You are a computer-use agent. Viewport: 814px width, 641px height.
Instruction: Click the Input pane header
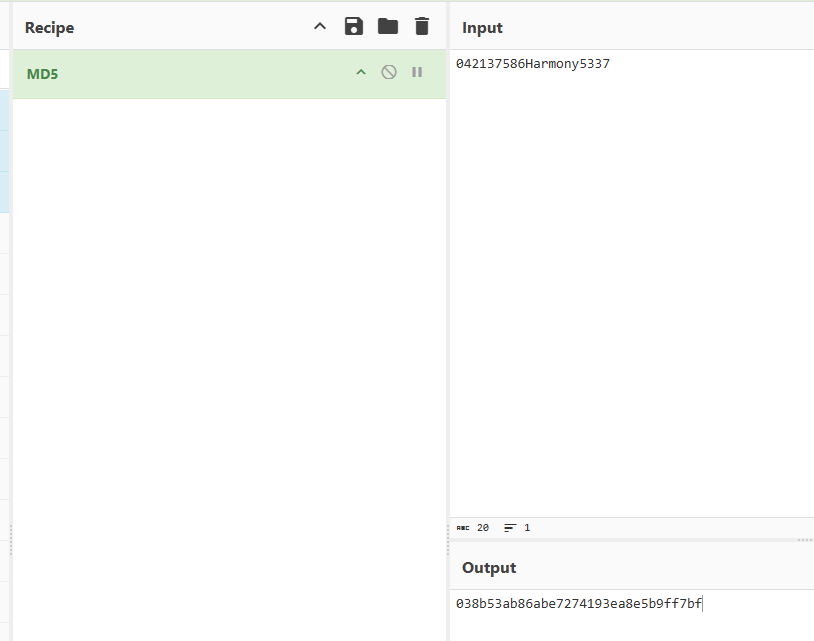[483, 28]
